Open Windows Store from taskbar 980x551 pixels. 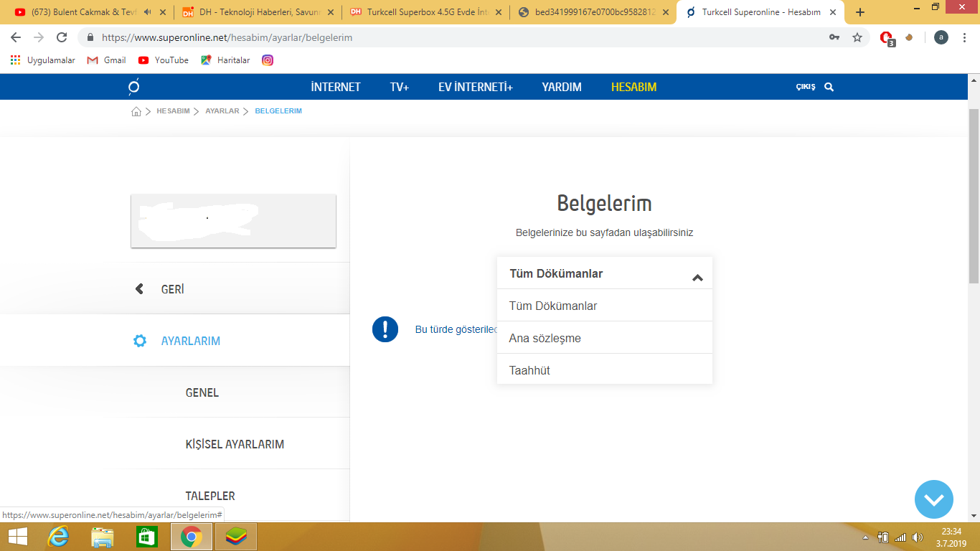pos(146,537)
